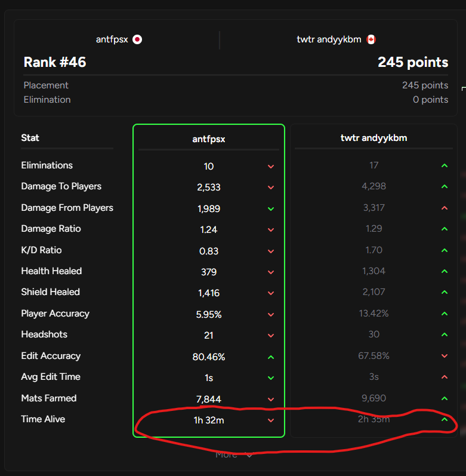The width and height of the screenshot is (466, 476).
Task: Click the Player Accuracy row label
Action: pyautogui.click(x=55, y=314)
